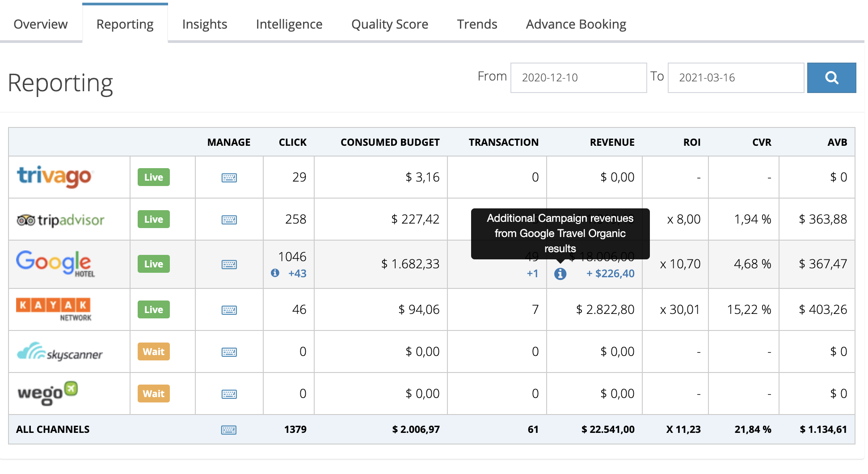868x474 pixels.
Task: Click trivago Live status badge
Action: click(154, 177)
